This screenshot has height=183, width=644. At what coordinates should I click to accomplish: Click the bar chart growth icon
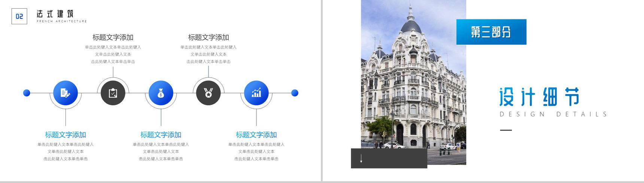(256, 93)
